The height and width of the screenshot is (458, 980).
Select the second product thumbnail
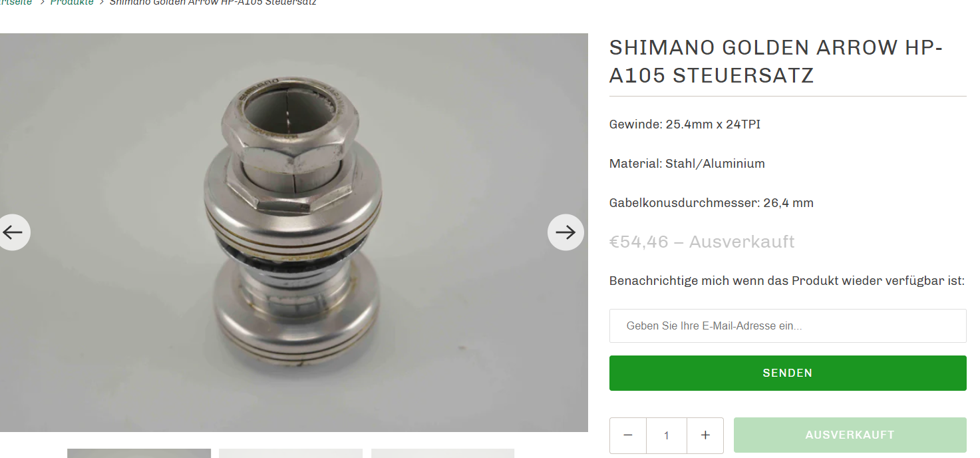(x=291, y=453)
